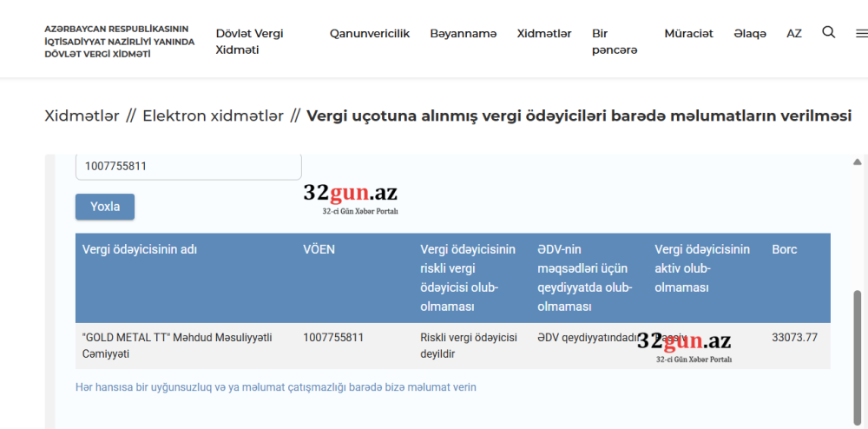868x429 pixels.
Task: Go to the Müraciət section
Action: click(688, 34)
